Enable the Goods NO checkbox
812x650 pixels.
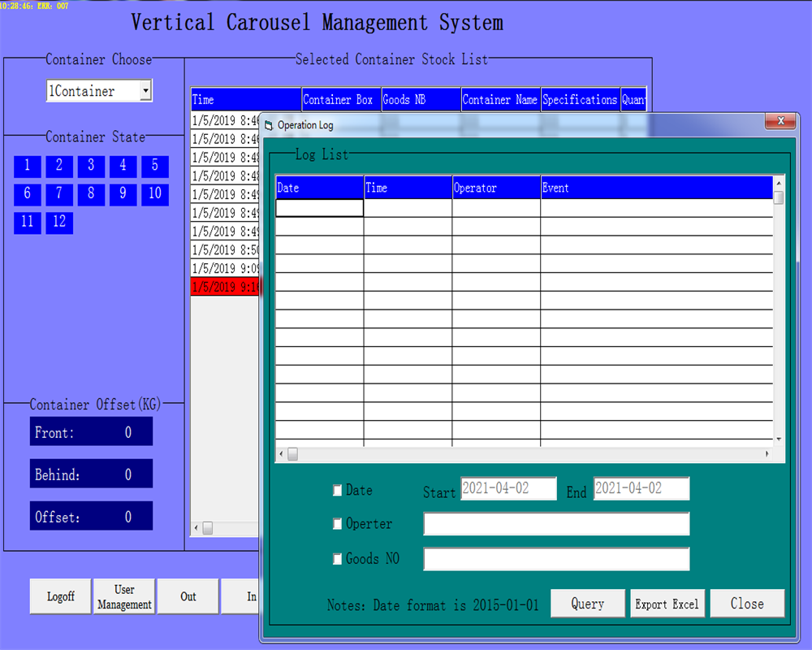(337, 559)
